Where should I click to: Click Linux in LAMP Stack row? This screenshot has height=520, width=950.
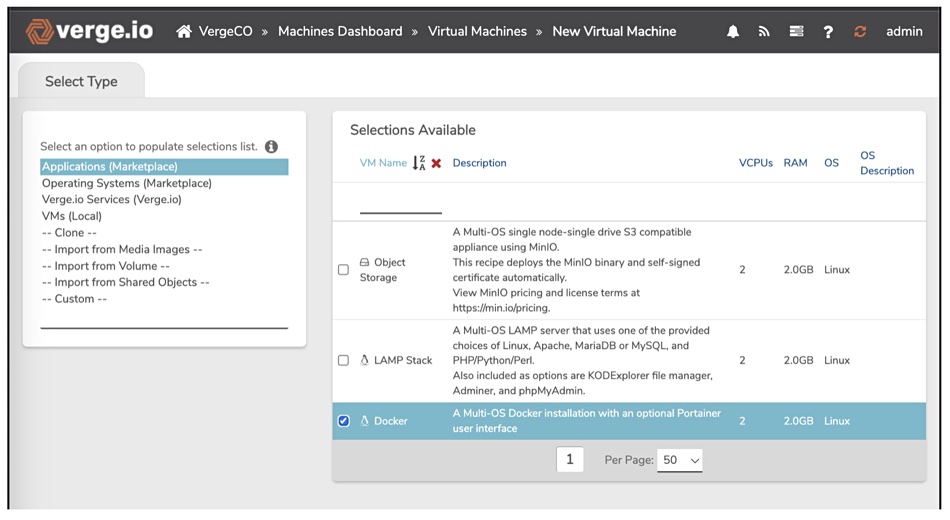(837, 361)
